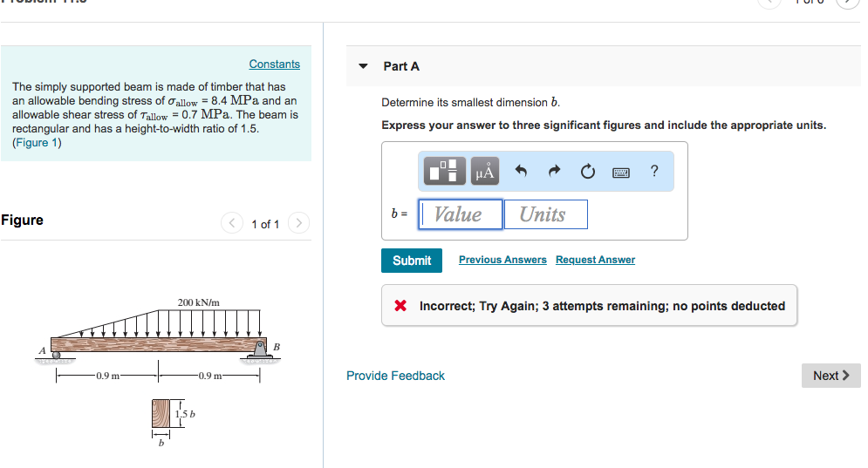Click the redo arrow in answer toolbar
Screen dimensions: 868x468
pos(554,172)
